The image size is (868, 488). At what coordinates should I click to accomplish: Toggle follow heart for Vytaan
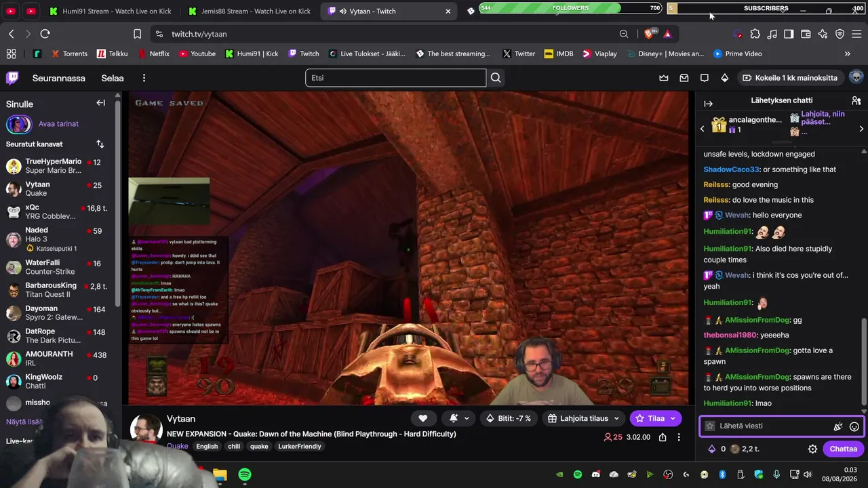[422, 418]
